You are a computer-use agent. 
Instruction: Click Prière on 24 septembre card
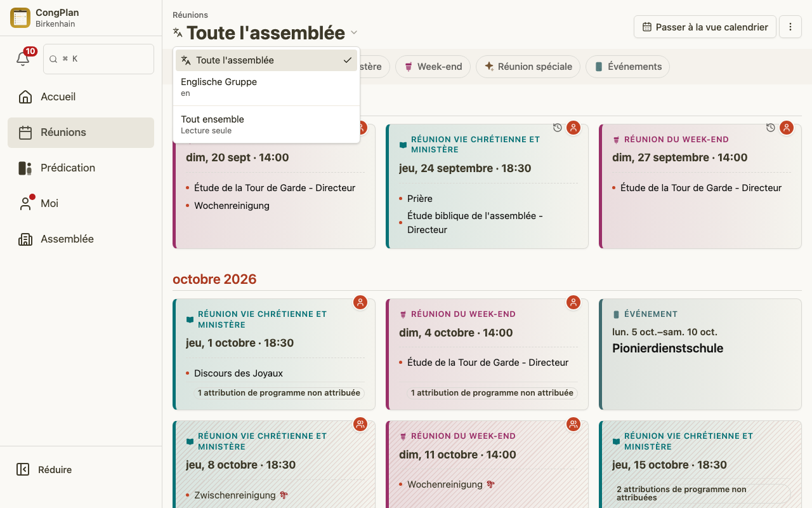click(x=420, y=199)
